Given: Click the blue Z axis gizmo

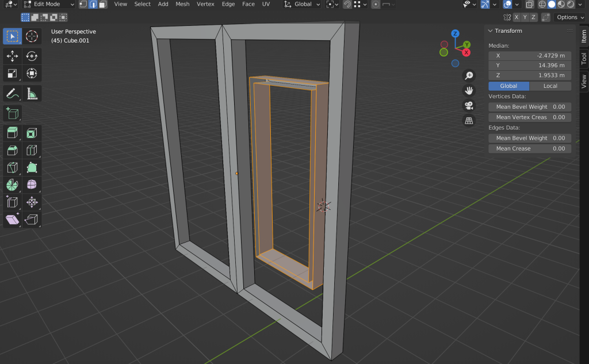Looking at the screenshot, I should click(x=456, y=33).
